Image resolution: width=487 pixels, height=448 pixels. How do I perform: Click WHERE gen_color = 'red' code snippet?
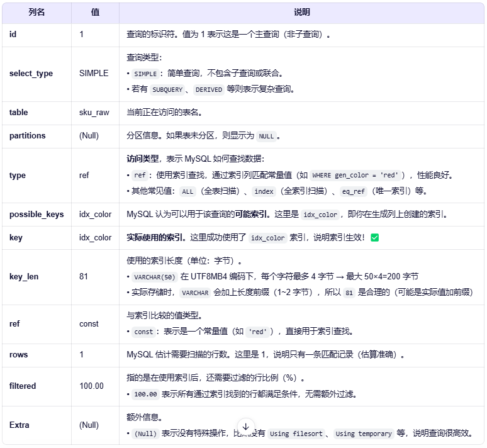pos(355,175)
